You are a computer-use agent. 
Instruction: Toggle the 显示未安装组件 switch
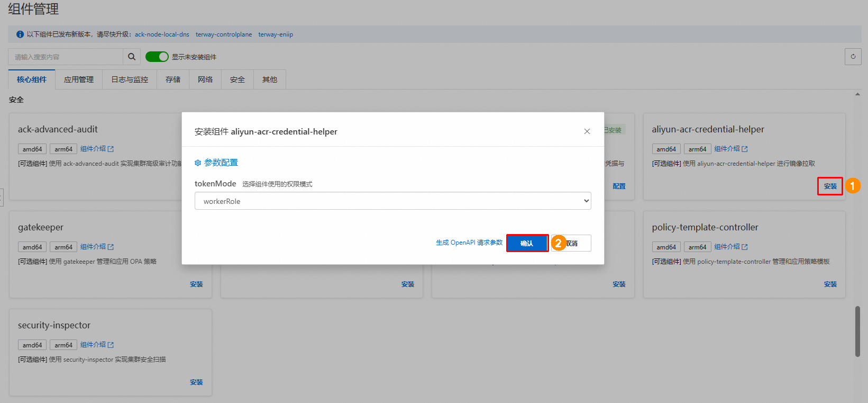(157, 57)
